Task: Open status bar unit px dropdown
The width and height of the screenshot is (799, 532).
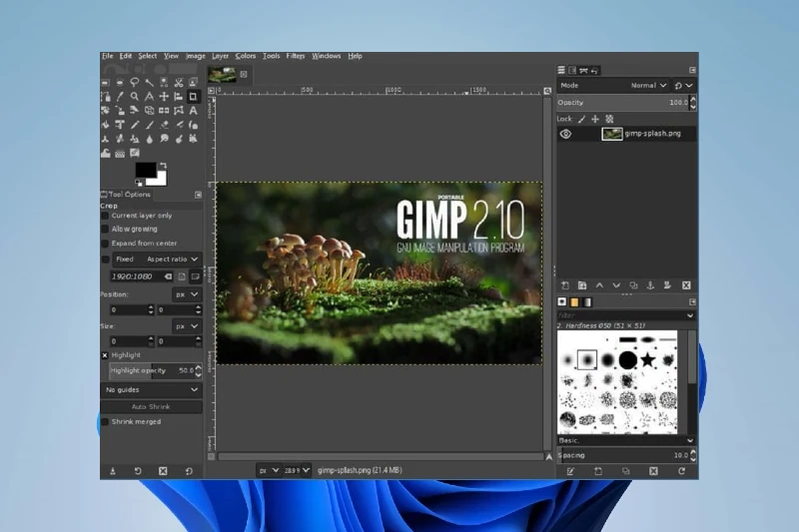Action: coord(269,470)
